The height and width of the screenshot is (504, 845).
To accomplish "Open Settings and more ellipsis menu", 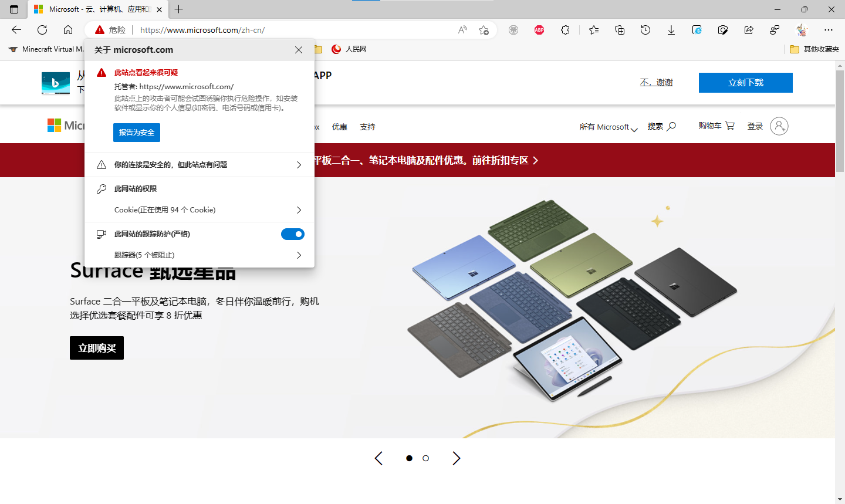I will (x=829, y=30).
